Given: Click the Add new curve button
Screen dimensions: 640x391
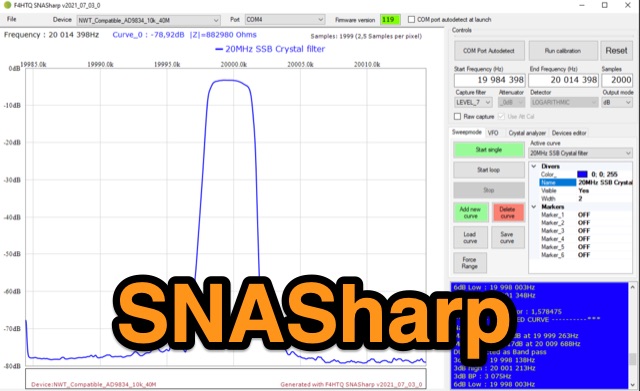Looking at the screenshot, I should [x=471, y=212].
